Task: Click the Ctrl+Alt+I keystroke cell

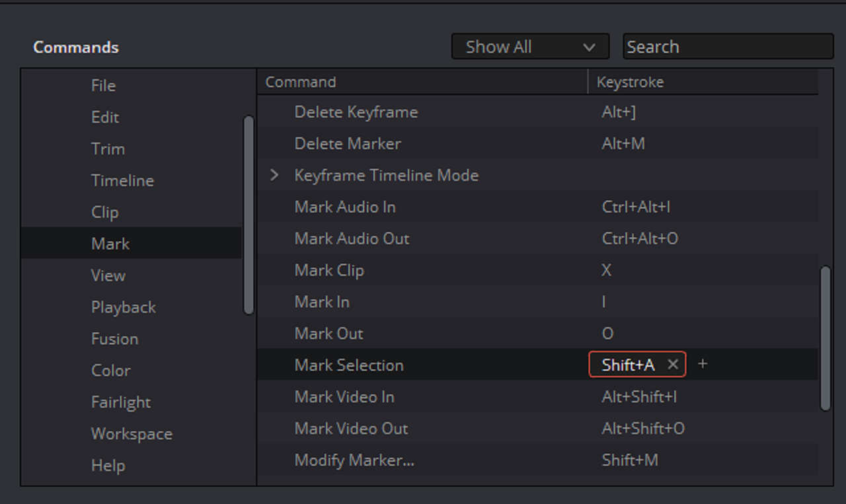Action: [636, 207]
